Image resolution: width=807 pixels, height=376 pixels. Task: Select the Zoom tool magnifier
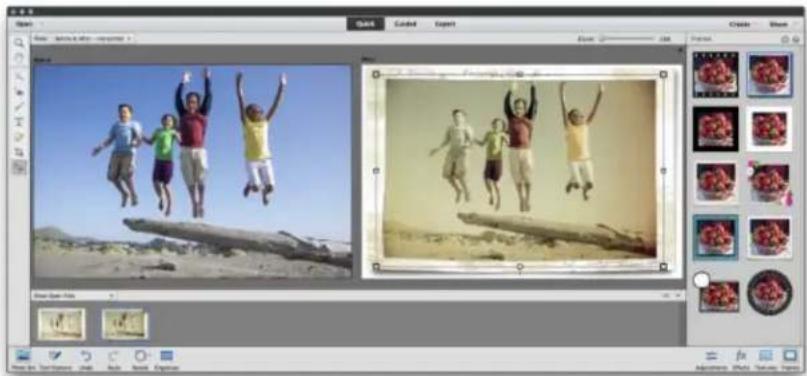pyautogui.click(x=19, y=43)
